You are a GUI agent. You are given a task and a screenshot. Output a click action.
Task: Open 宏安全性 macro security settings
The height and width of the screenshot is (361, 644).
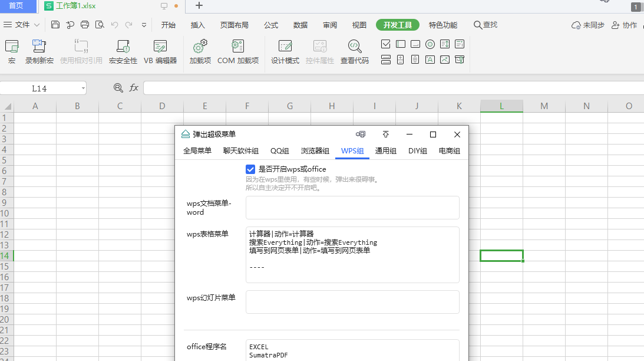123,52
